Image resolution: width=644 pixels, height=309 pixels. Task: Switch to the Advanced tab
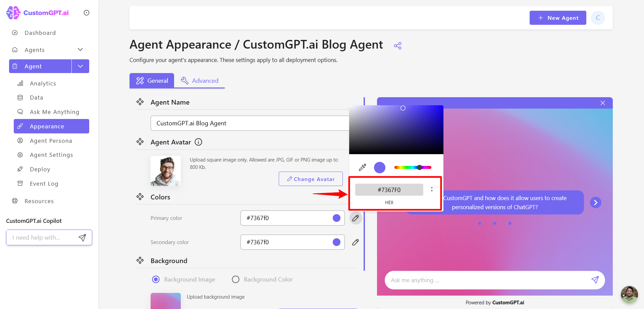[x=200, y=80]
